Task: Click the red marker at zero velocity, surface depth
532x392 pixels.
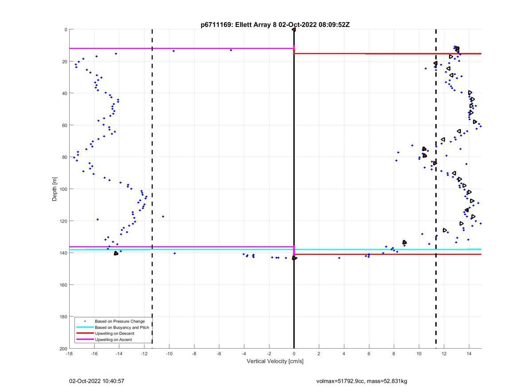Action: (x=294, y=30)
